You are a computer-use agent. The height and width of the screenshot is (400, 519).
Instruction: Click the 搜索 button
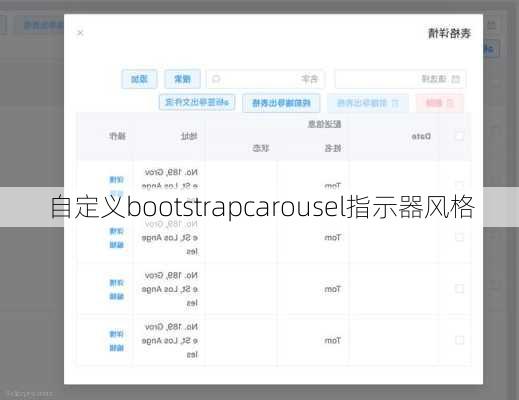[x=183, y=79]
